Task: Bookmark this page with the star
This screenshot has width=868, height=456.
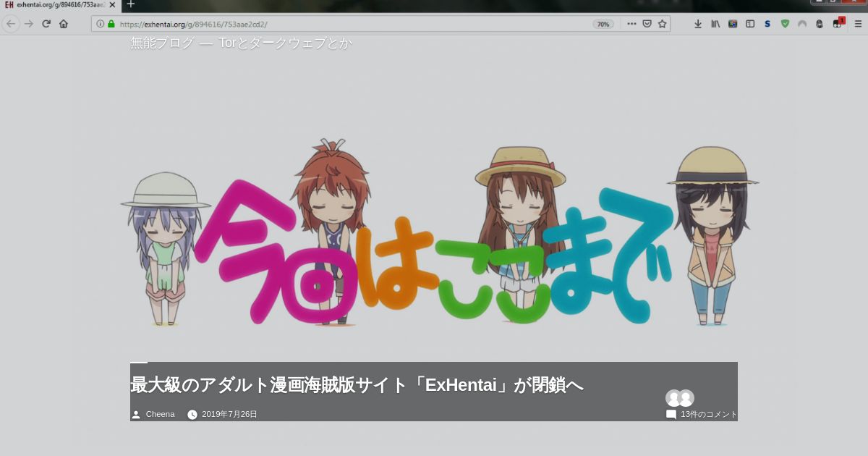Action: point(662,24)
